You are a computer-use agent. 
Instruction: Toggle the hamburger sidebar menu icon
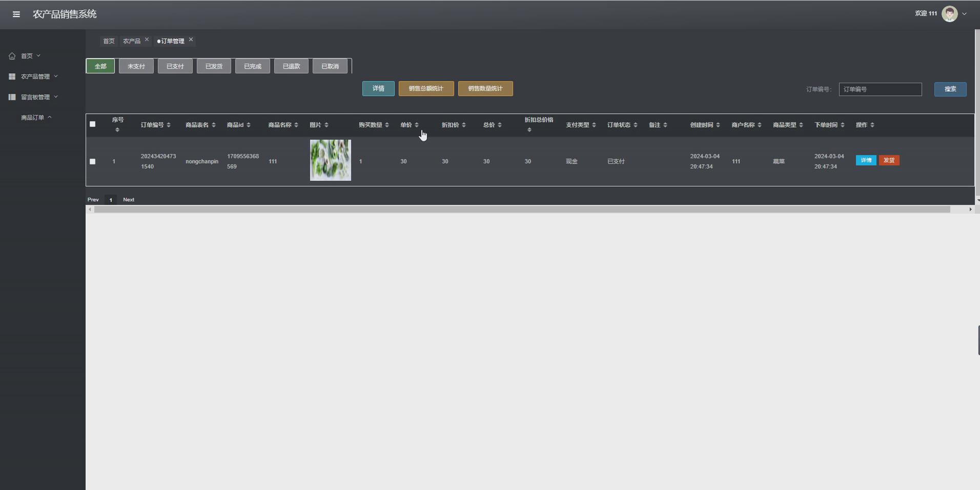click(x=16, y=14)
